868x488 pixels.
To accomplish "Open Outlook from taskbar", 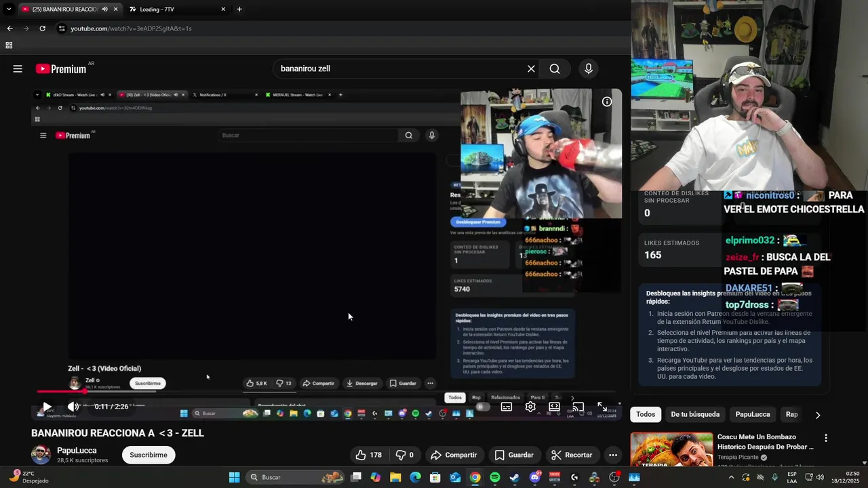I will [x=455, y=477].
